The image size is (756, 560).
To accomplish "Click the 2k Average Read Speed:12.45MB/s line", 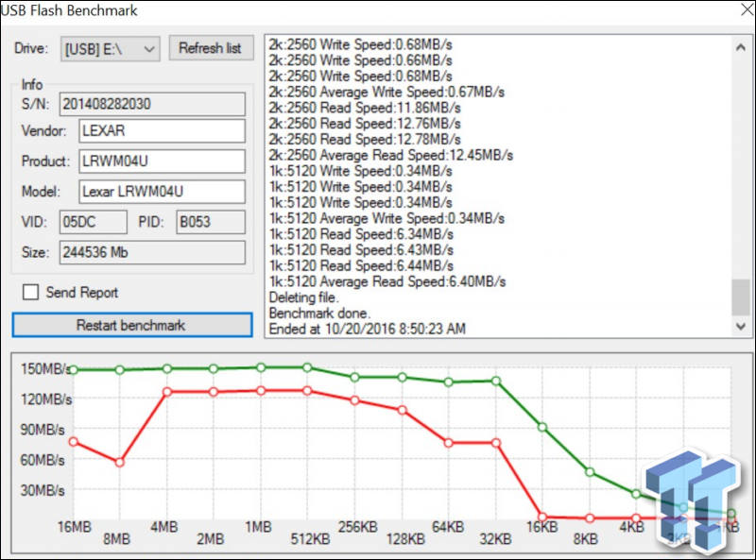I will [391, 155].
